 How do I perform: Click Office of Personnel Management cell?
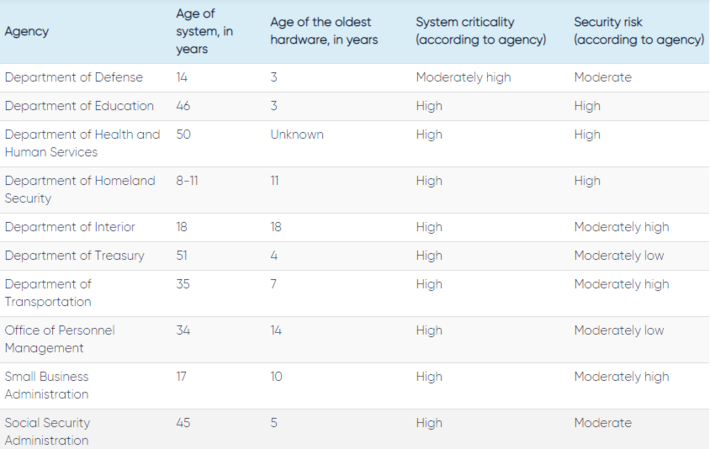[x=60, y=339]
